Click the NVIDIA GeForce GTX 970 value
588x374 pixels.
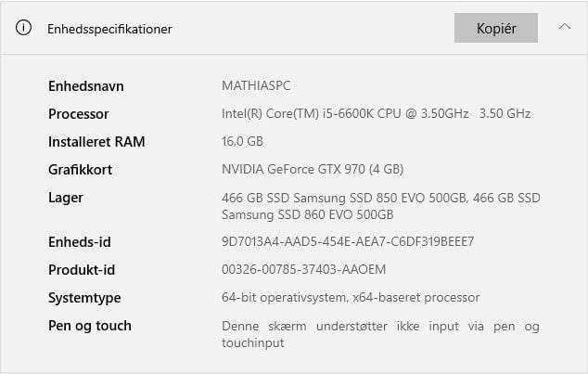click(313, 170)
